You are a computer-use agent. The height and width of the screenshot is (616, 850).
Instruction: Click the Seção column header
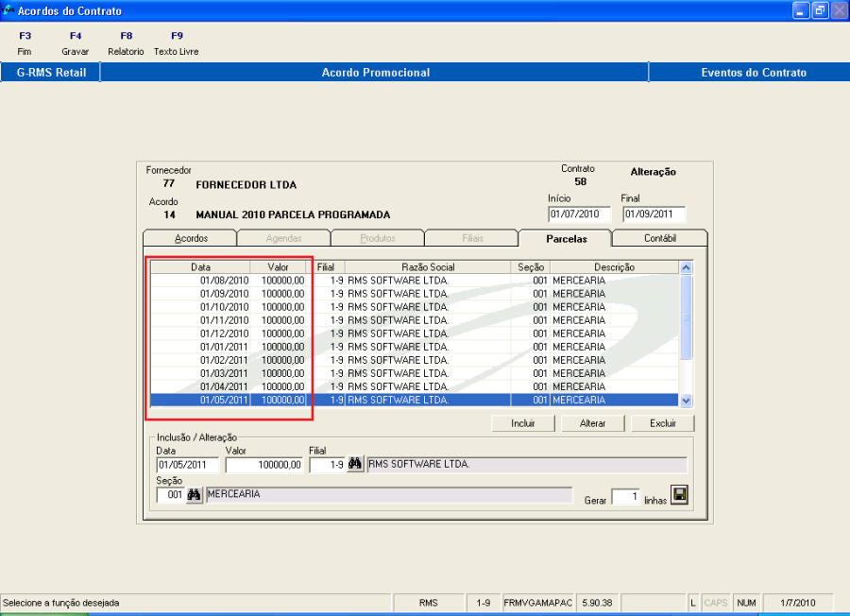pos(531,267)
